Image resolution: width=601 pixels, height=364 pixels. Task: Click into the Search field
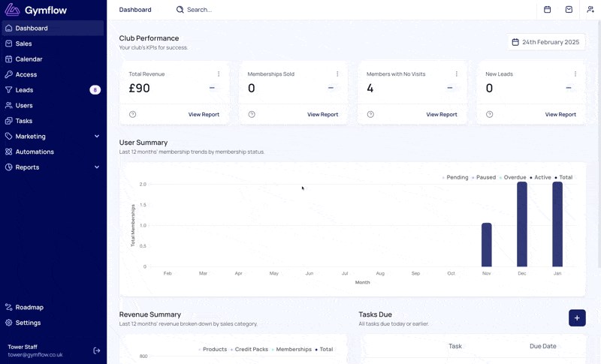(x=225, y=10)
